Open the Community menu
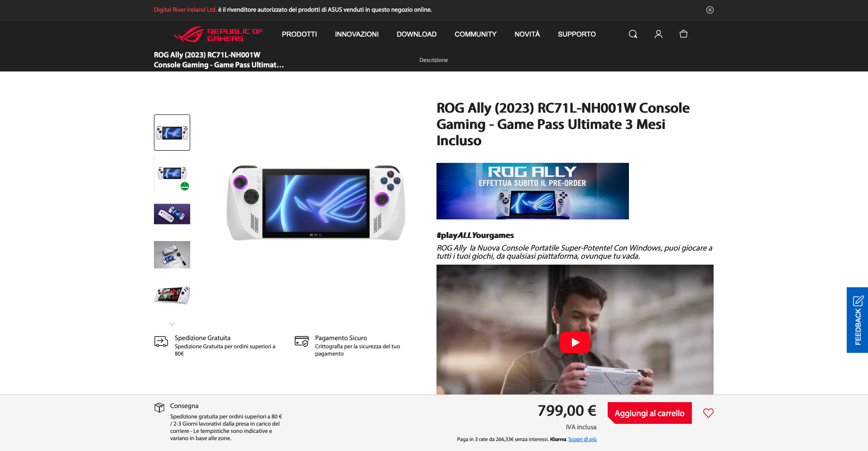 point(475,34)
